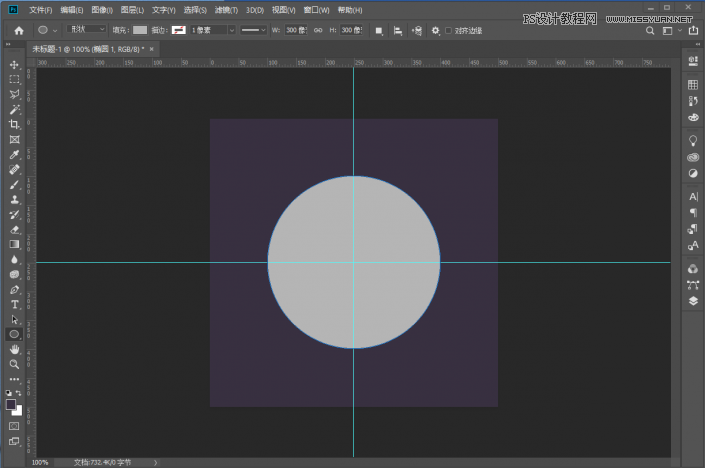
Task: Toggle link between width and height
Action: [318, 30]
